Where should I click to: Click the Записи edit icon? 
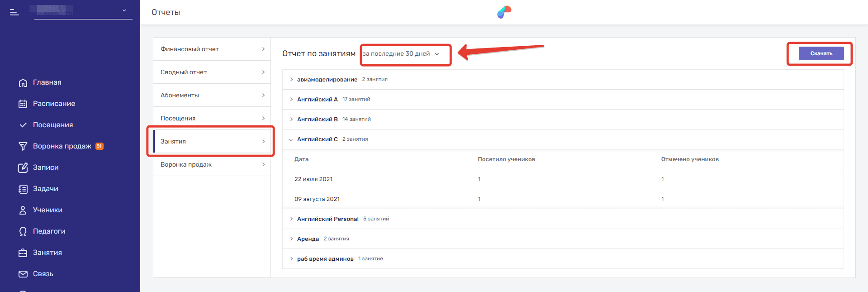pos(23,168)
